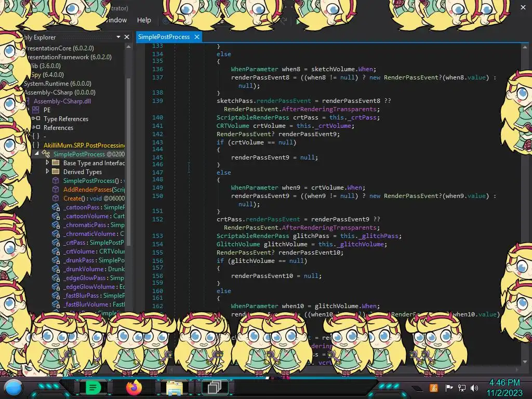Close the Assembly Explorer panel
532x399 pixels.
127,37
